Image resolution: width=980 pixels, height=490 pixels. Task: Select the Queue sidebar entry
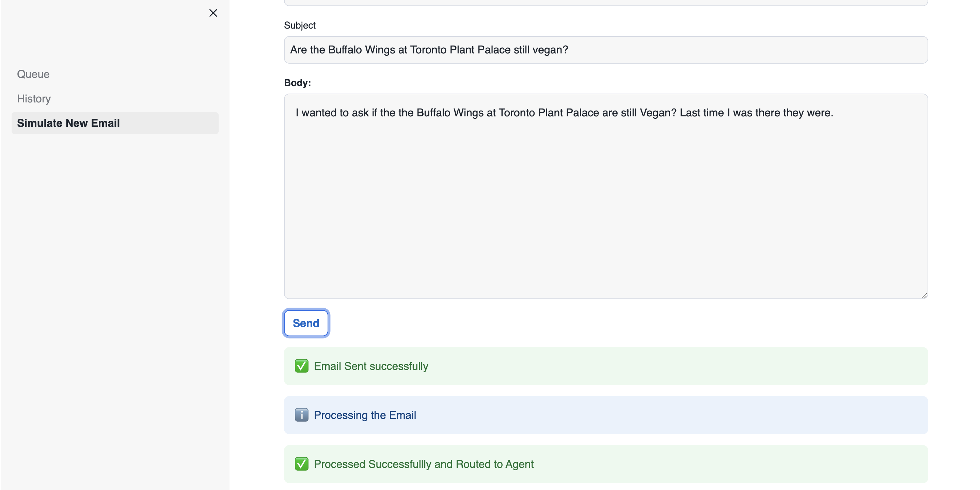click(33, 74)
